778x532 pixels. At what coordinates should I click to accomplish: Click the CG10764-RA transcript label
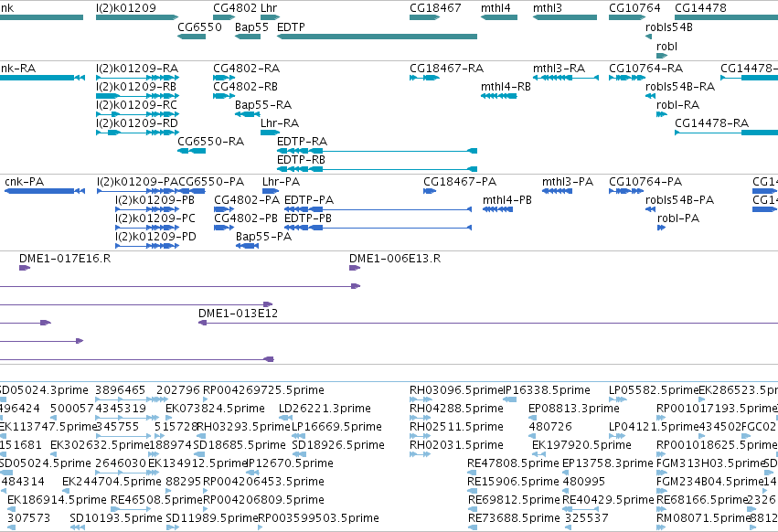645,68
